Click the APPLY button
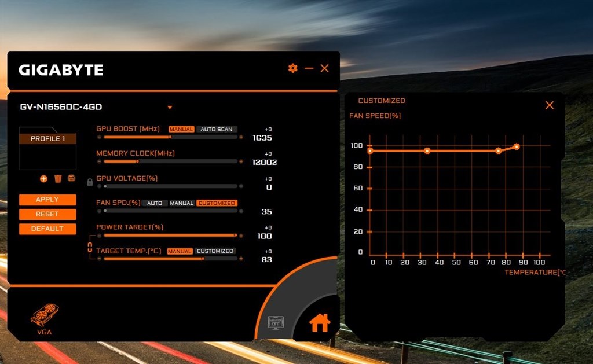This screenshot has height=364, width=593. [47, 200]
